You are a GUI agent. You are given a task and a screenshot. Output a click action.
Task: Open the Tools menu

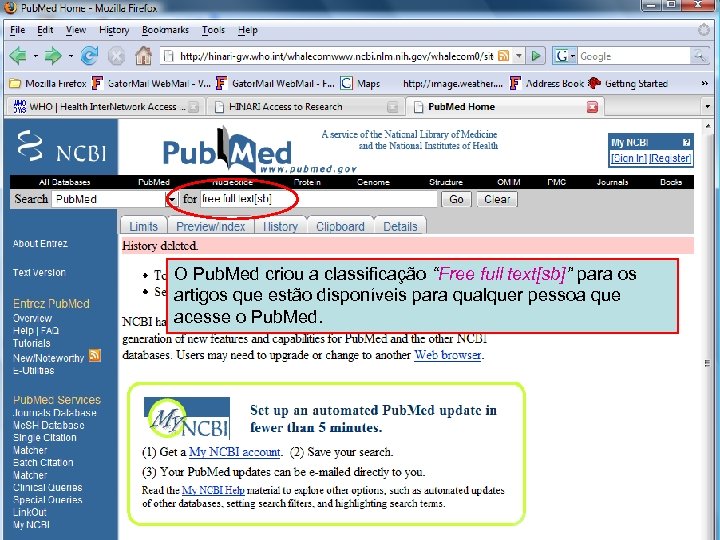pos(214,30)
